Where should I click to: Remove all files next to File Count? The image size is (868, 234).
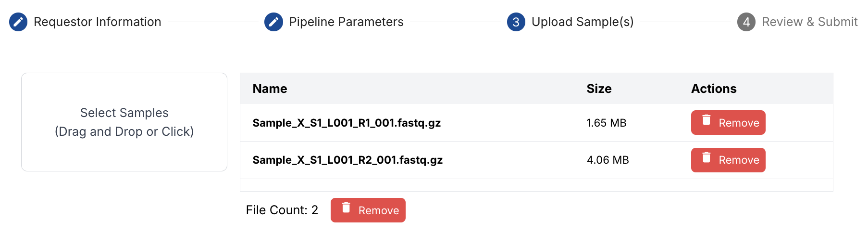pos(368,210)
